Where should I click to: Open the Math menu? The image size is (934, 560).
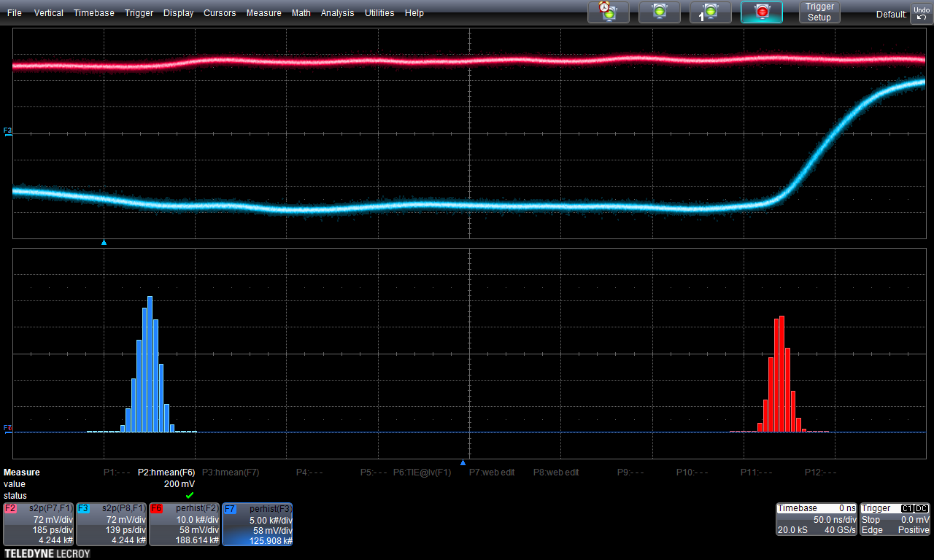301,13
